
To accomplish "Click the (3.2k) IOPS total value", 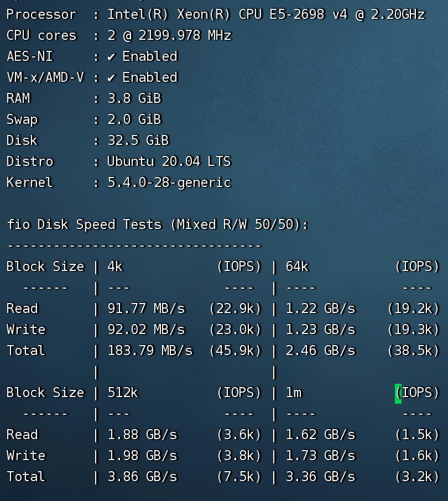I will (x=417, y=477).
